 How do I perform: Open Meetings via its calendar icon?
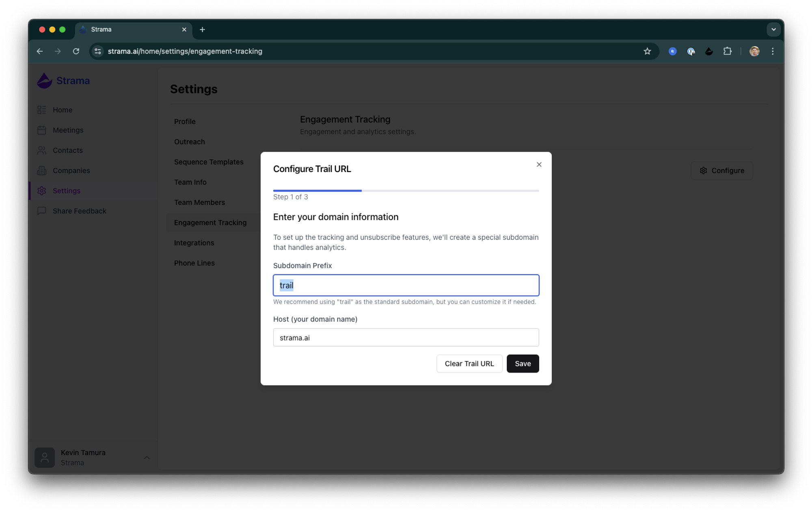[x=41, y=130]
